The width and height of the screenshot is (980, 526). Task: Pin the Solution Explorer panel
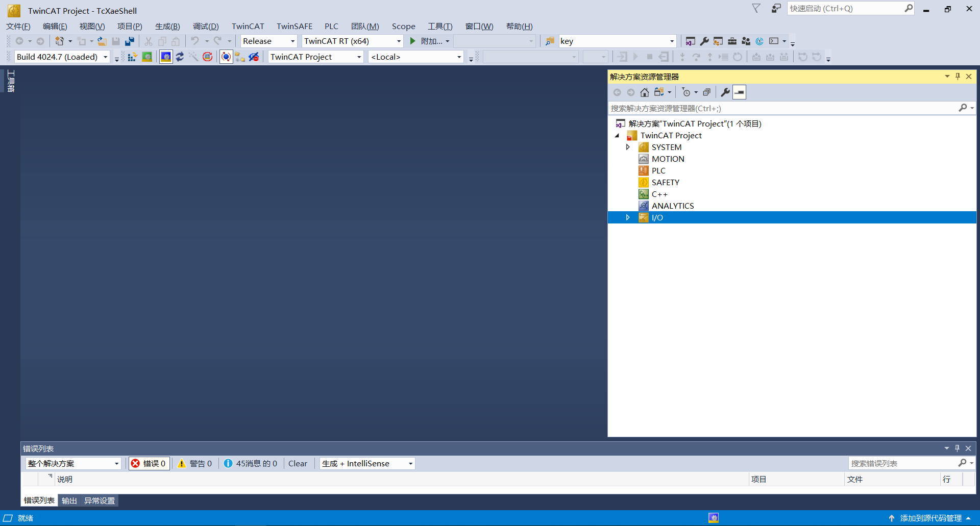click(958, 77)
